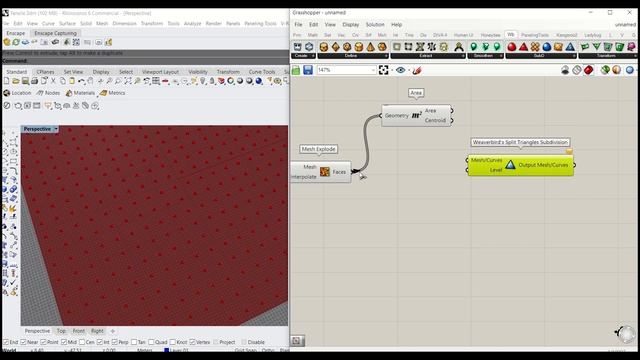The height and width of the screenshot is (360, 640).
Task: Click the red mesh preview button in Grasshopper
Action: [588, 70]
